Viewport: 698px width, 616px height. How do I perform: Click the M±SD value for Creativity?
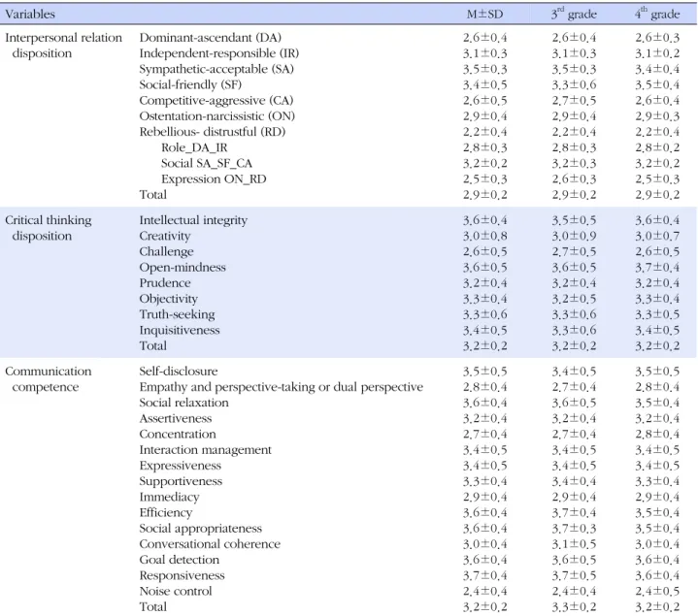pyautogui.click(x=484, y=236)
